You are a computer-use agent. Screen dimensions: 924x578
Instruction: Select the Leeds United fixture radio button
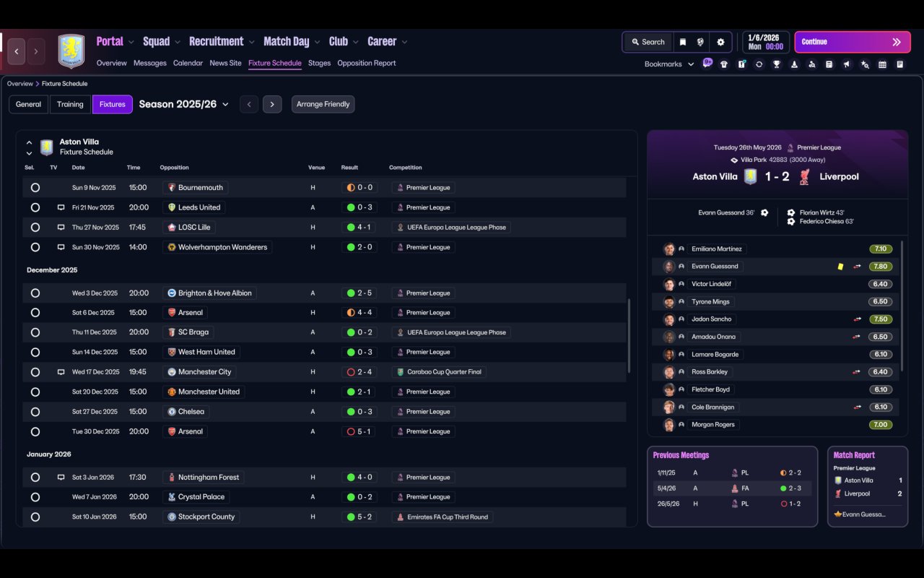pos(35,207)
